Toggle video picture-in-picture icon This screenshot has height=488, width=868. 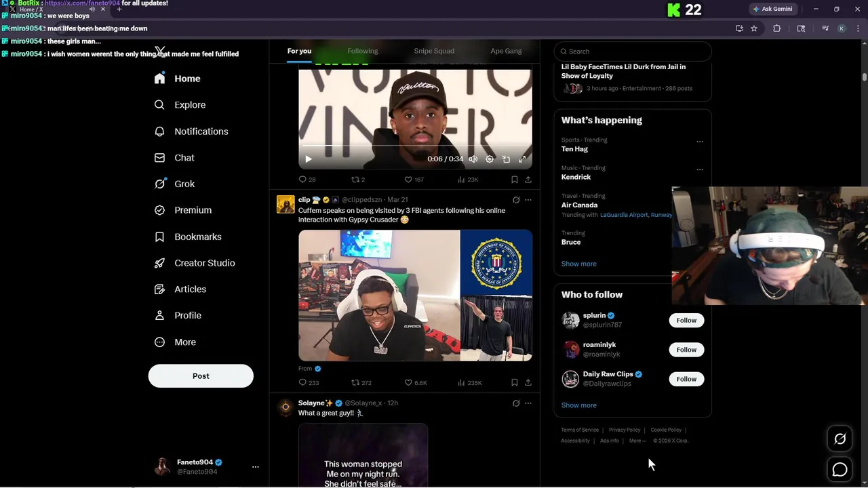coord(506,159)
